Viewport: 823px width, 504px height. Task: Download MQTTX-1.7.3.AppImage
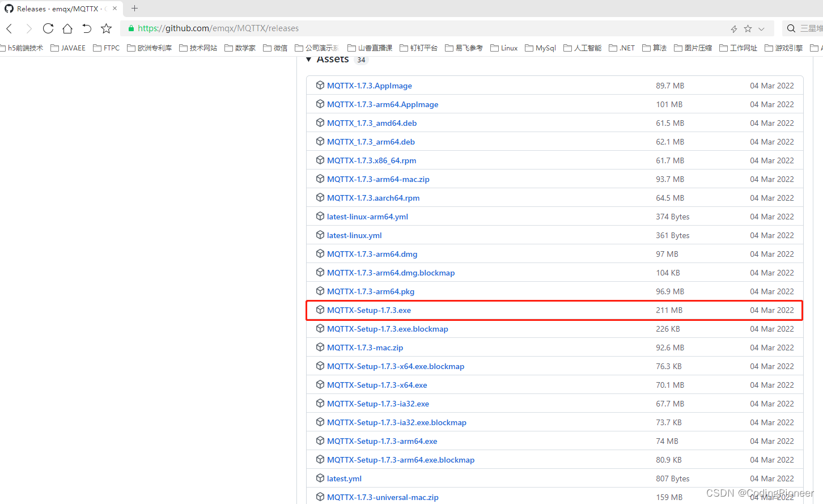point(370,86)
